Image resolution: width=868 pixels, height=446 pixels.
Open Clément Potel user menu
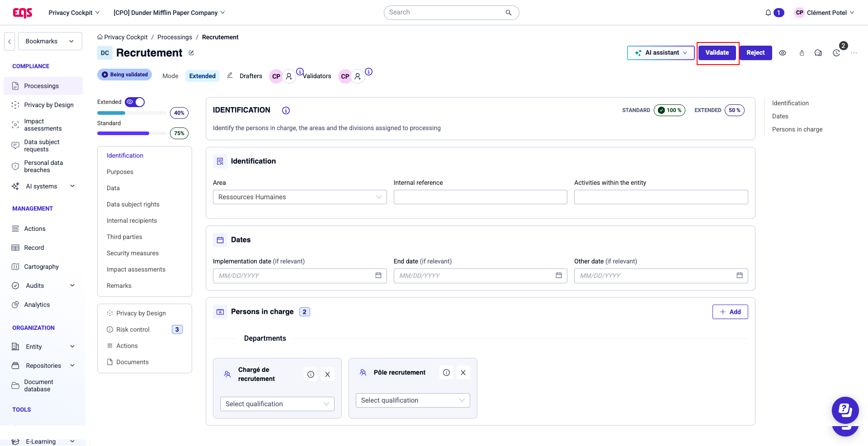coord(825,13)
